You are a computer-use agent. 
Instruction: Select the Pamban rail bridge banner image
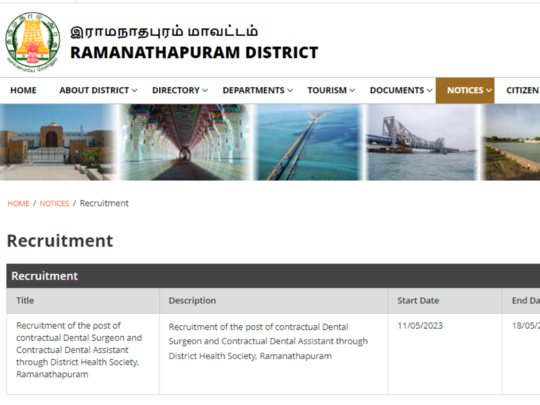pyautogui.click(x=422, y=142)
